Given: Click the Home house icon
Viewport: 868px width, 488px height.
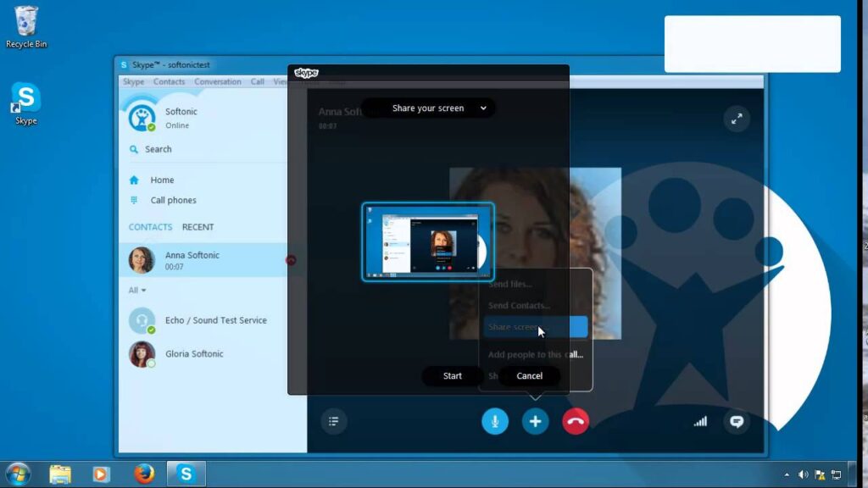Looking at the screenshot, I should click(134, 180).
